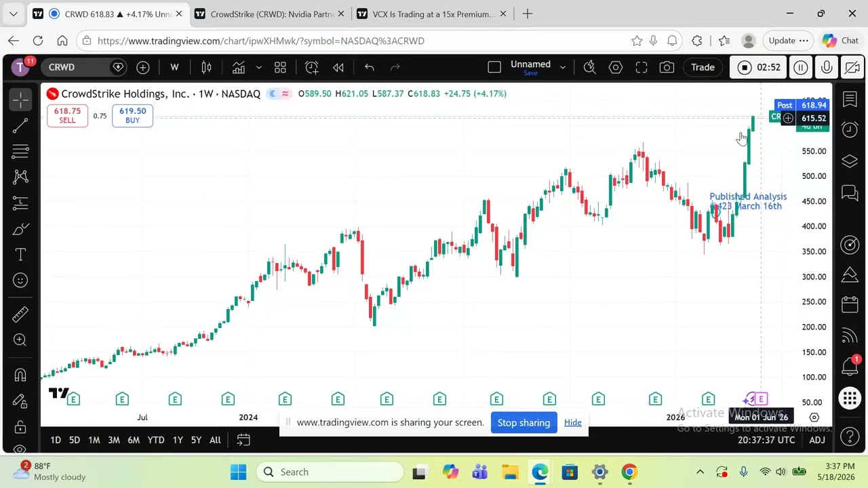The height and width of the screenshot is (488, 868).
Task: Open indicator templates grid
Action: (x=280, y=67)
